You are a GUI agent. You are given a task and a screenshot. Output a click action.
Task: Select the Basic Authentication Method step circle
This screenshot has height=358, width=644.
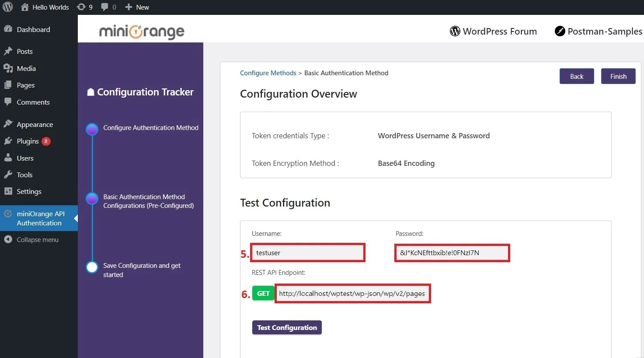pyautogui.click(x=92, y=199)
